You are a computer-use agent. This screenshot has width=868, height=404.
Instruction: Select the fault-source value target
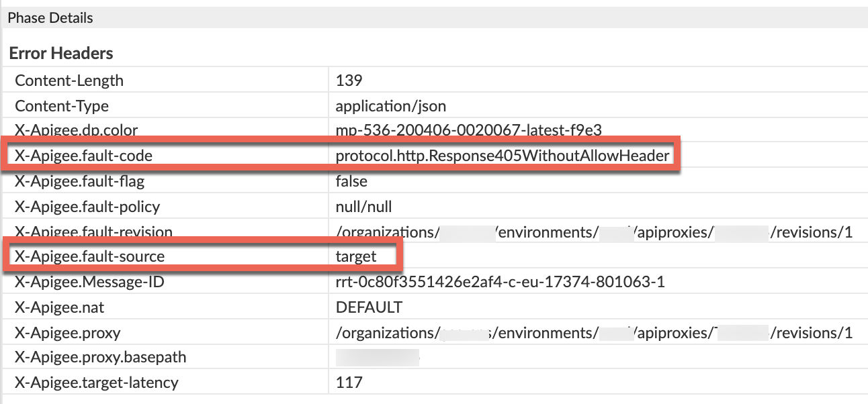pyautogui.click(x=356, y=256)
